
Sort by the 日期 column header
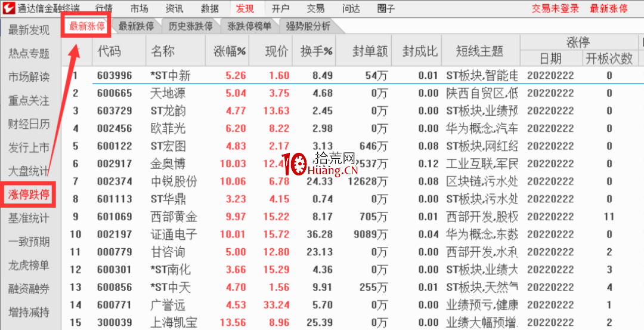[551, 58]
